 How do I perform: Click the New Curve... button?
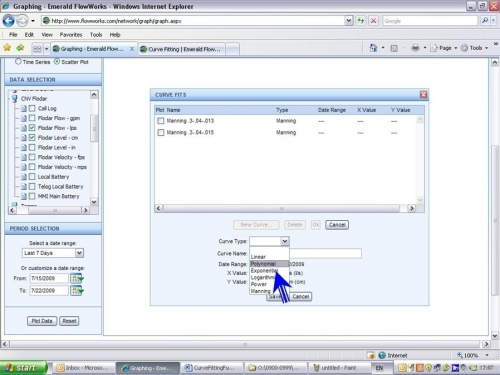click(256, 225)
